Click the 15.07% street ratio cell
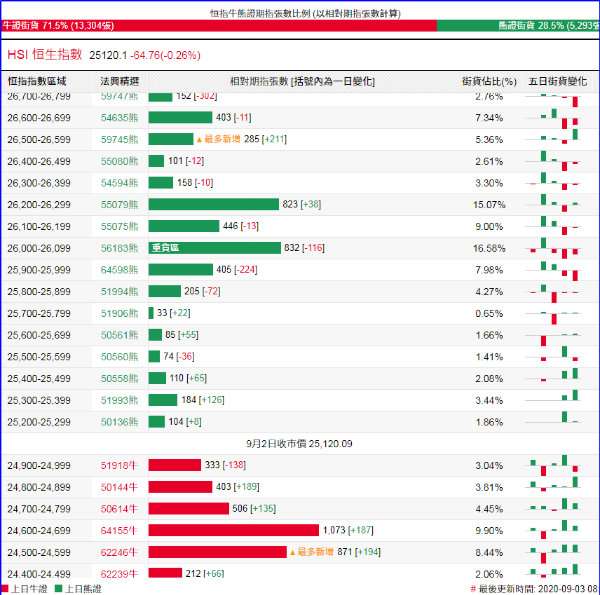Viewport: 600px width, 595px height. (x=489, y=205)
